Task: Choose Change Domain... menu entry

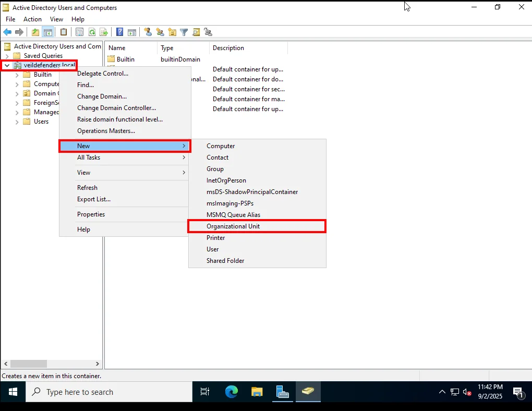Action: (x=125, y=96)
